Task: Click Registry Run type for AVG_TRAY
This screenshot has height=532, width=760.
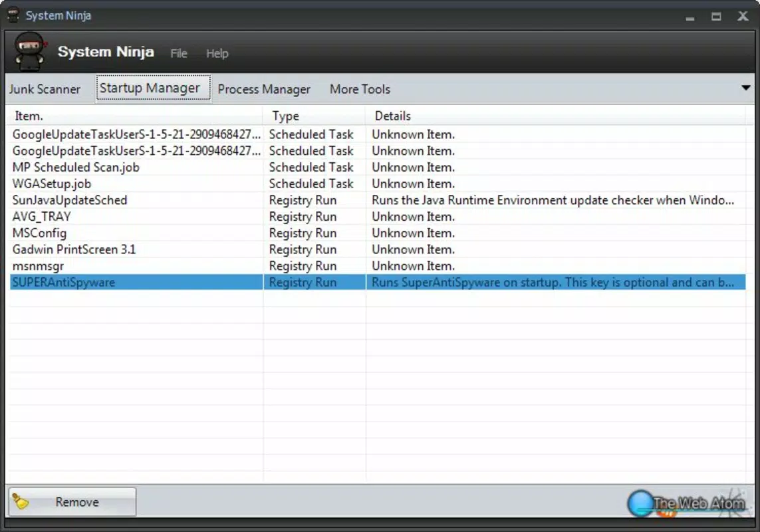Action: pos(303,217)
